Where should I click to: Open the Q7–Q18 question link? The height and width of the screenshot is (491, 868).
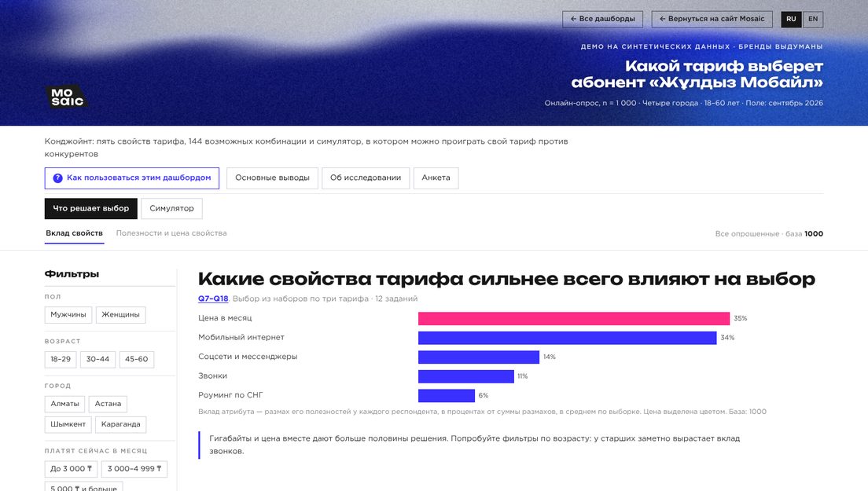click(x=213, y=299)
